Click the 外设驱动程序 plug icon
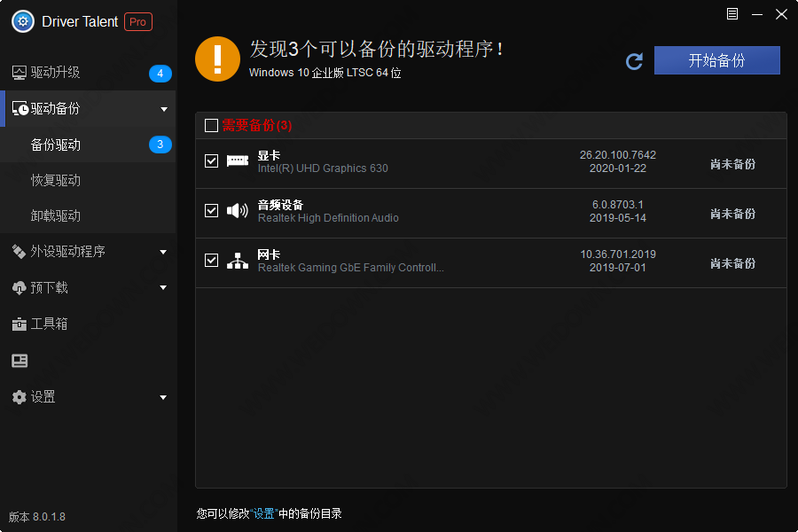 point(19,252)
